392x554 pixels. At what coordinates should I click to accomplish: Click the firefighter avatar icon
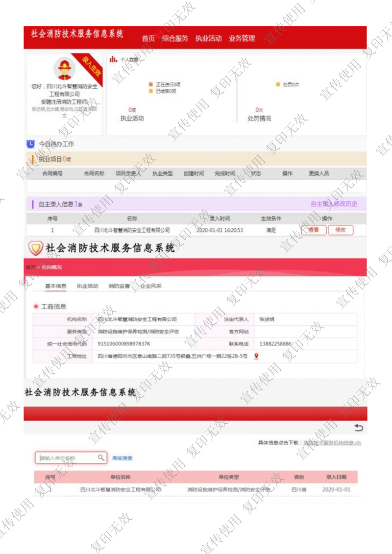pyautogui.click(x=64, y=69)
